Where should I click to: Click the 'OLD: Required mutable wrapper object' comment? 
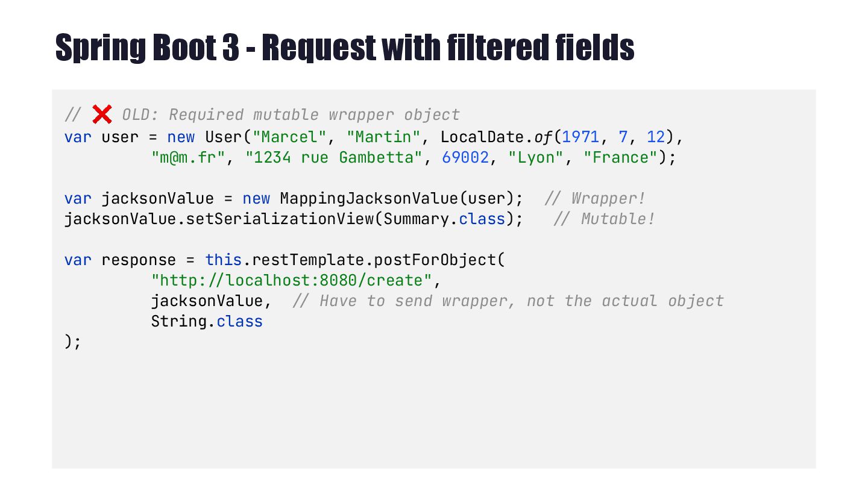tap(291, 114)
